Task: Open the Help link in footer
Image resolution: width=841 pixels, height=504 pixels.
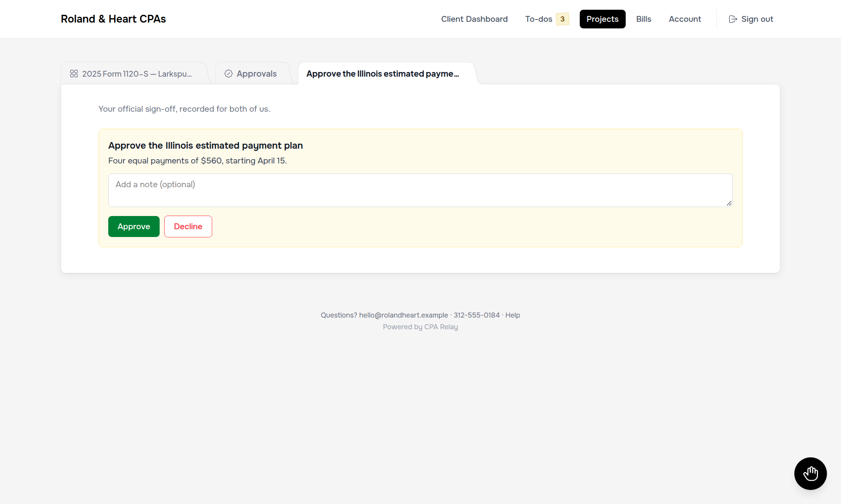Action: [512, 315]
